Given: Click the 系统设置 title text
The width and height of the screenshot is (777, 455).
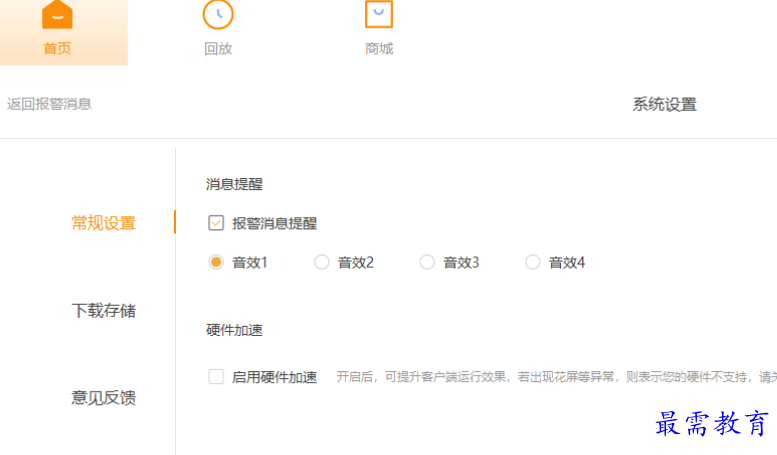Looking at the screenshot, I should [x=665, y=105].
